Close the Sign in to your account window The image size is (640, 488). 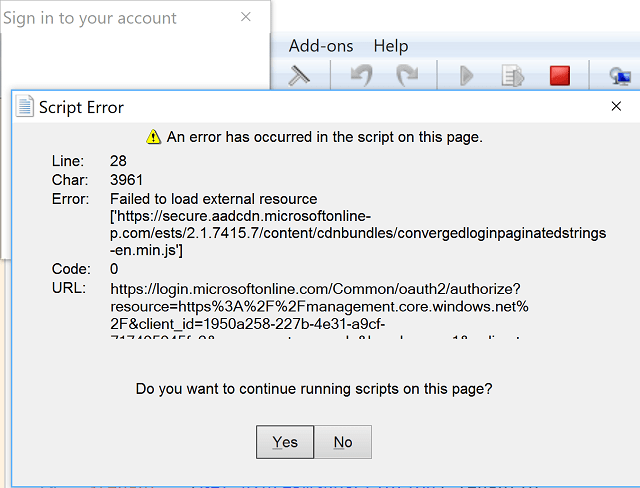coord(246,17)
